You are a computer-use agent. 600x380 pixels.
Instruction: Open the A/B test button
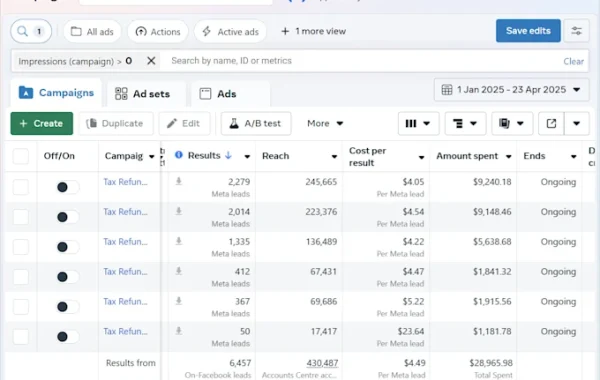pos(256,123)
